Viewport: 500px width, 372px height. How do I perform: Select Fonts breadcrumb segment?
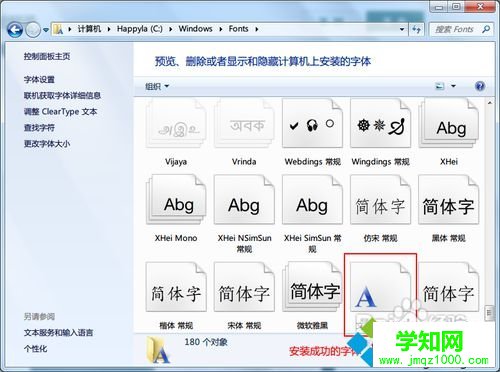pyautogui.click(x=238, y=29)
